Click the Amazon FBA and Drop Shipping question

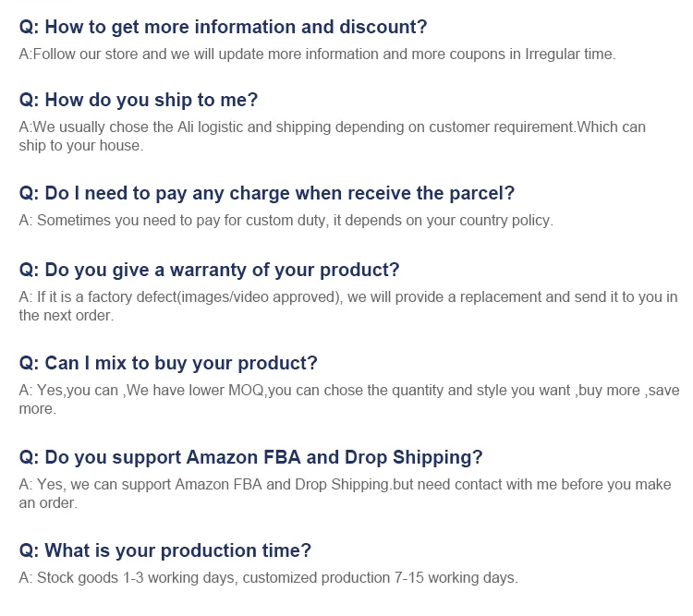tap(250, 457)
